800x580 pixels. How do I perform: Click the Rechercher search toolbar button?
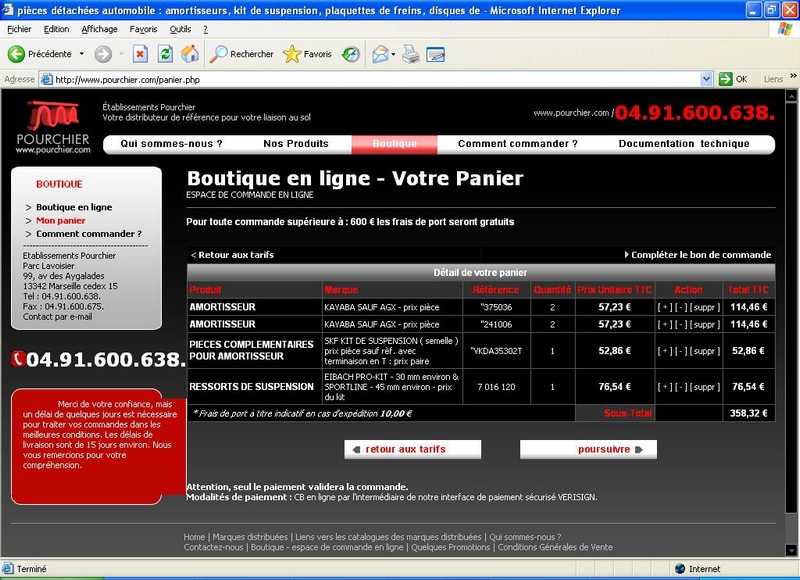click(242, 54)
